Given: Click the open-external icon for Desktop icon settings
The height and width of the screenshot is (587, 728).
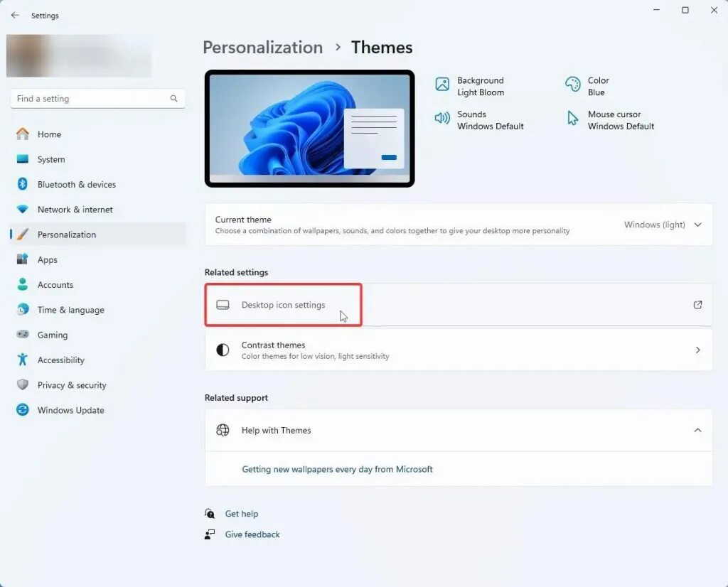Looking at the screenshot, I should [697, 305].
